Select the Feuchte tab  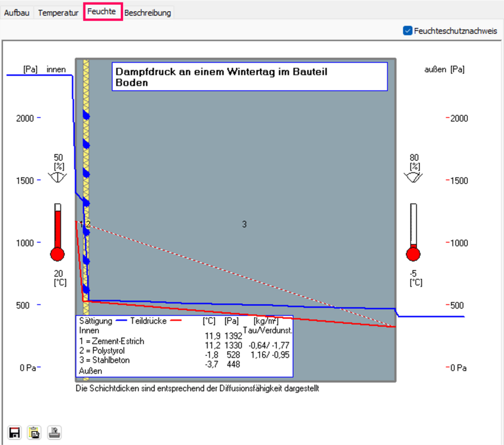pos(101,12)
